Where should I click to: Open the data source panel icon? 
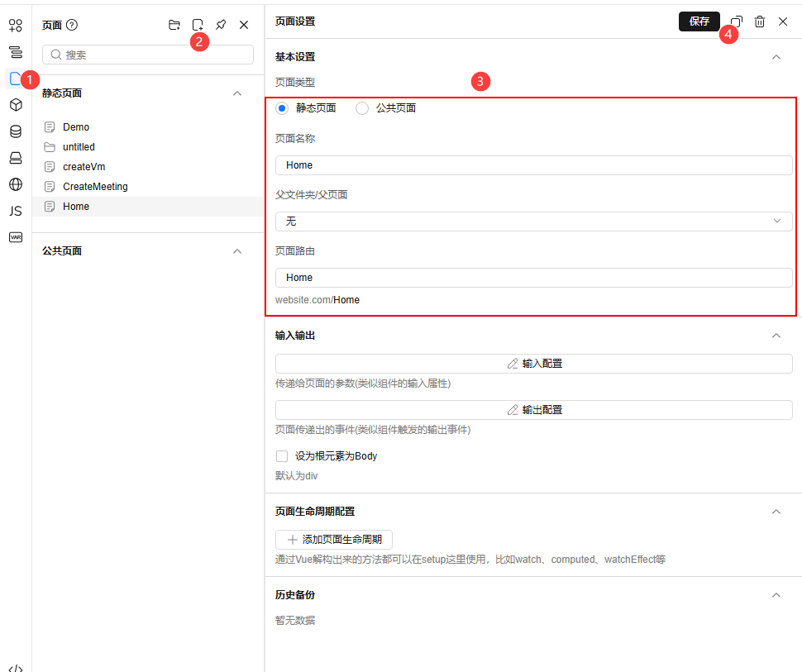15,131
